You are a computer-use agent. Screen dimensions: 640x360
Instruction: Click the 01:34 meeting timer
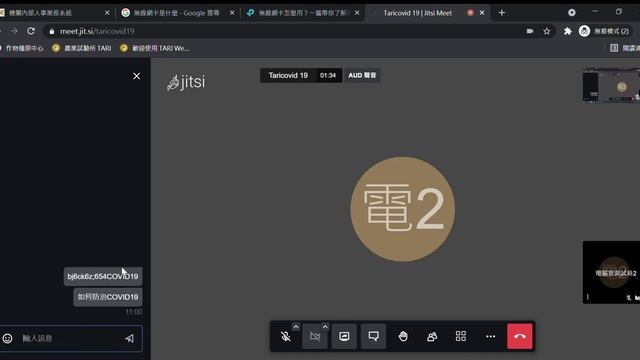coord(328,76)
